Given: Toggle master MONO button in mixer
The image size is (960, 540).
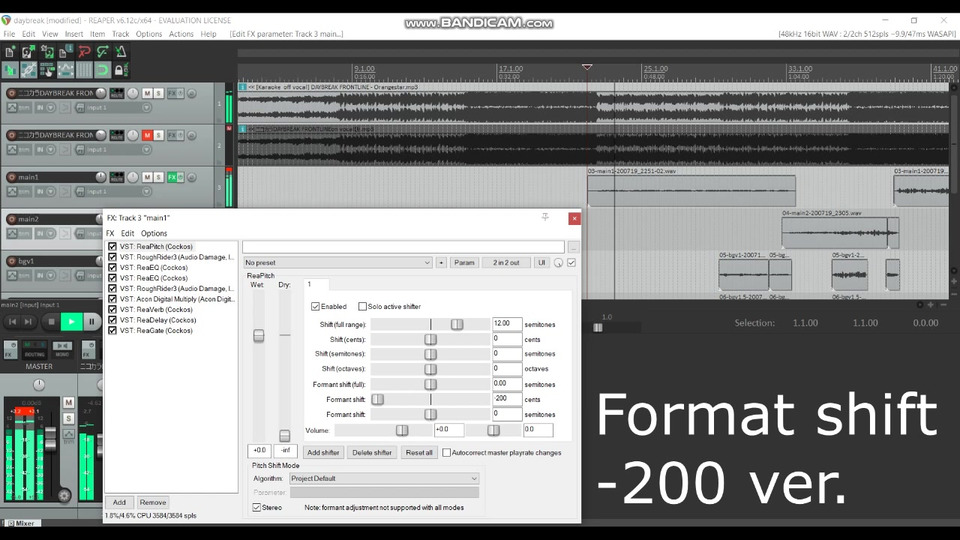Looking at the screenshot, I should coord(62,350).
